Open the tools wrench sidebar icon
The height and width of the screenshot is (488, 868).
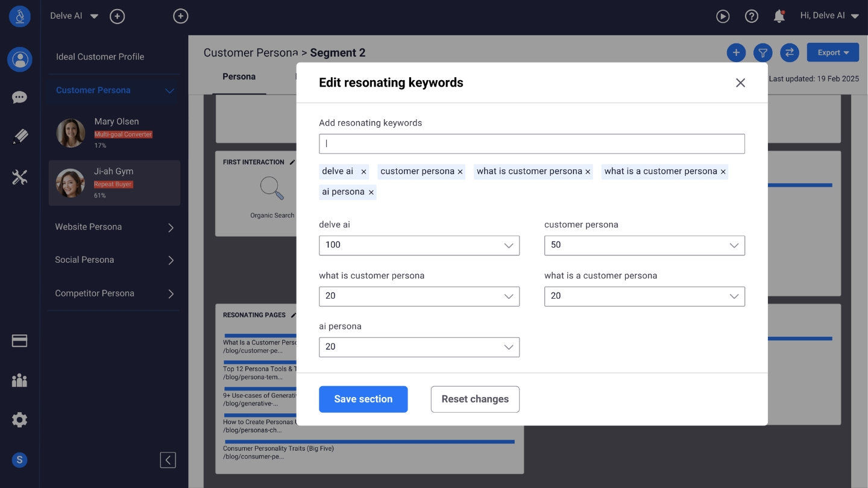pos(20,177)
